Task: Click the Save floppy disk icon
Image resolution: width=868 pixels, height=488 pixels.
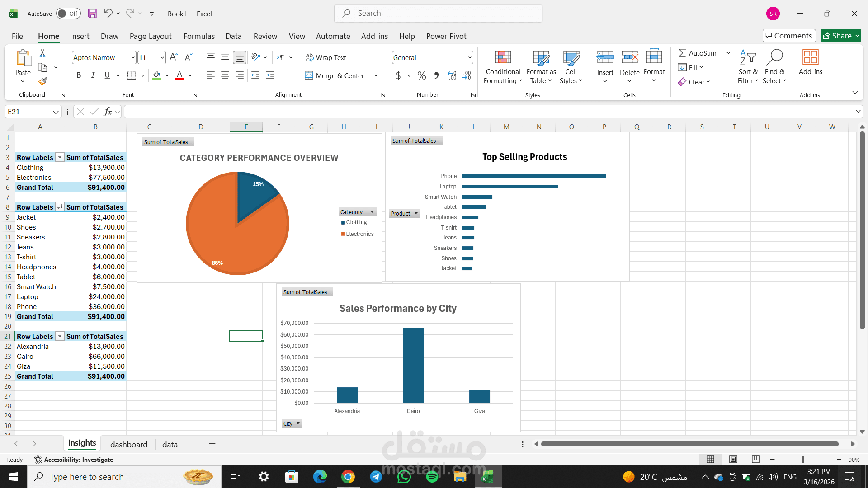Action: [x=93, y=14]
